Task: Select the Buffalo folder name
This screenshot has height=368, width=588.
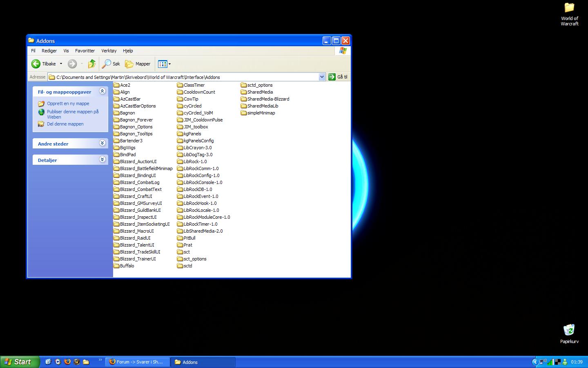Action: [x=127, y=266]
